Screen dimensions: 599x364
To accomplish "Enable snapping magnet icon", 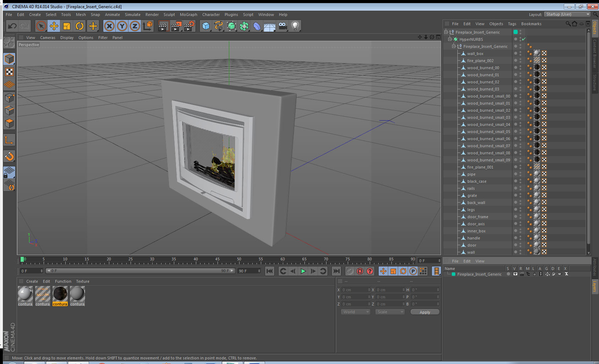I will pyautogui.click(x=9, y=156).
